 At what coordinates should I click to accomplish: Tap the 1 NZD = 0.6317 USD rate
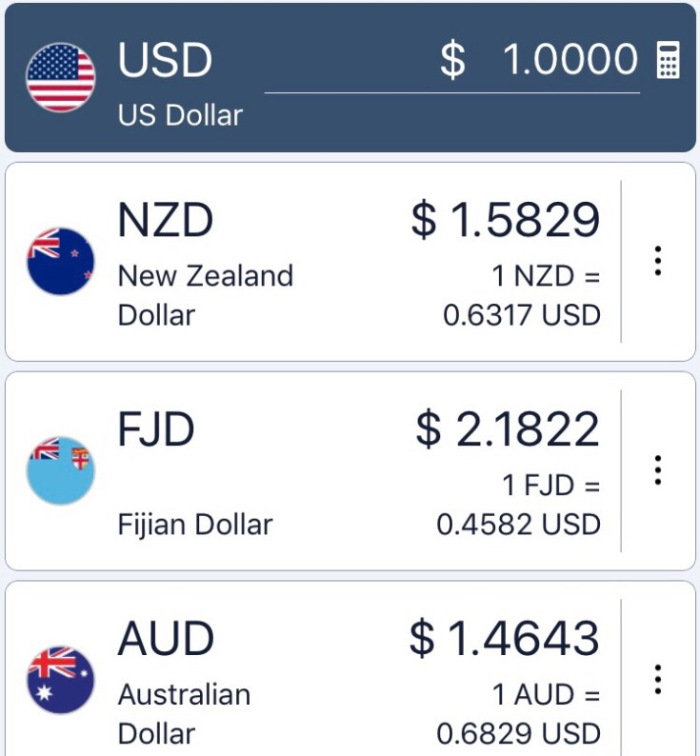click(x=523, y=295)
